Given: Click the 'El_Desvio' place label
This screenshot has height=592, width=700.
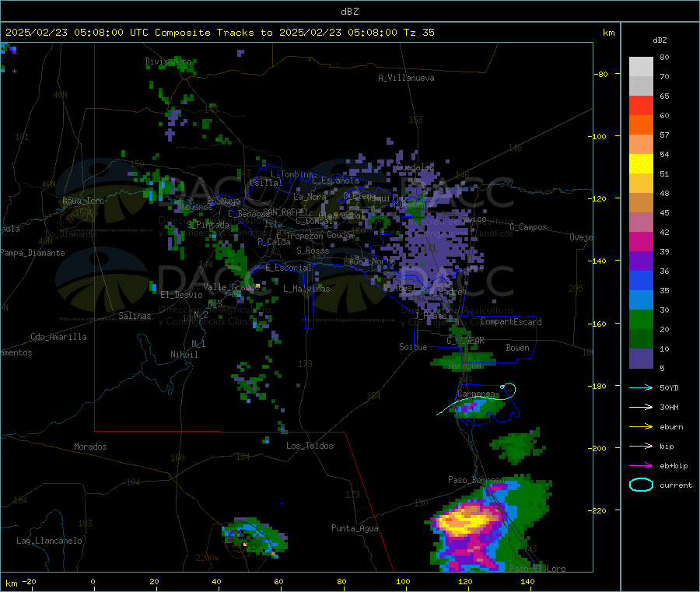Looking at the screenshot, I should (x=181, y=295).
